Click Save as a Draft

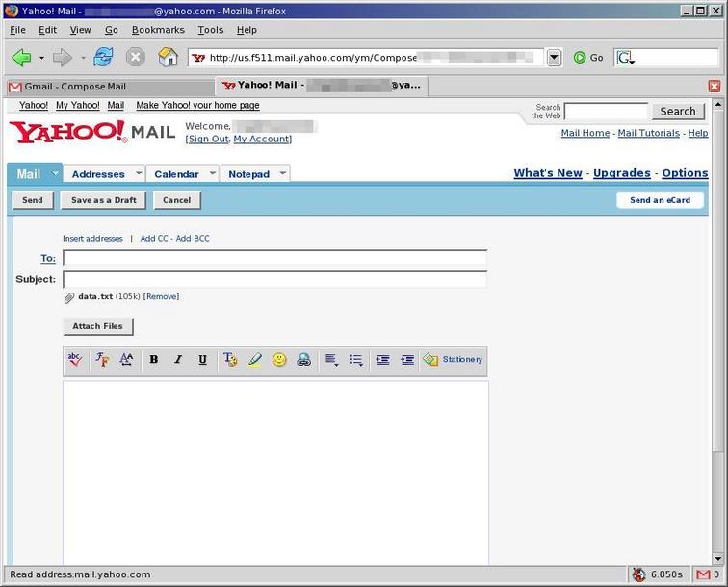[104, 200]
